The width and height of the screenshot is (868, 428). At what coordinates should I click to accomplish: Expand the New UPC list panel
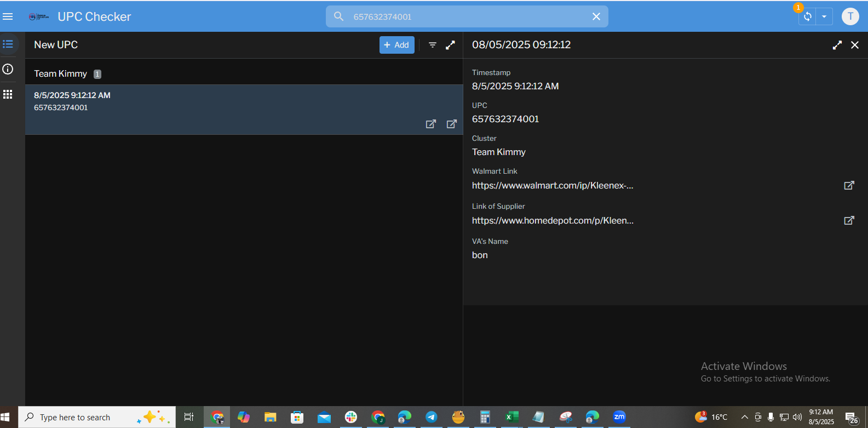(450, 45)
